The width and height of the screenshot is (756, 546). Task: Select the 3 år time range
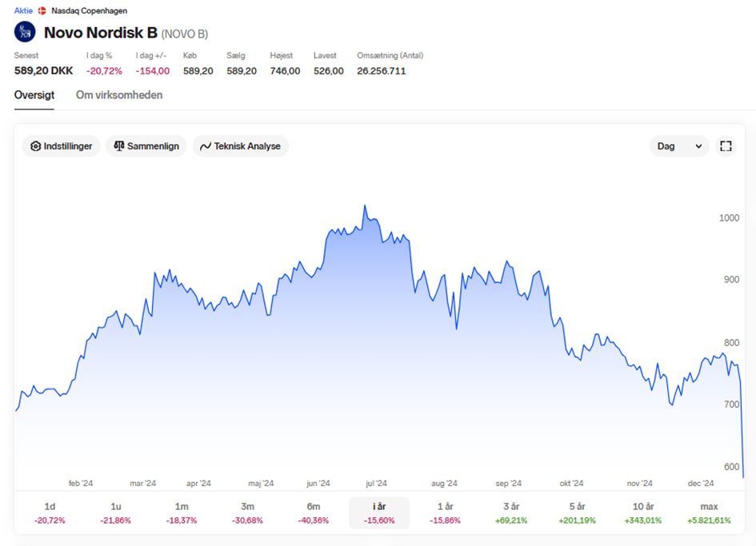pos(511,512)
